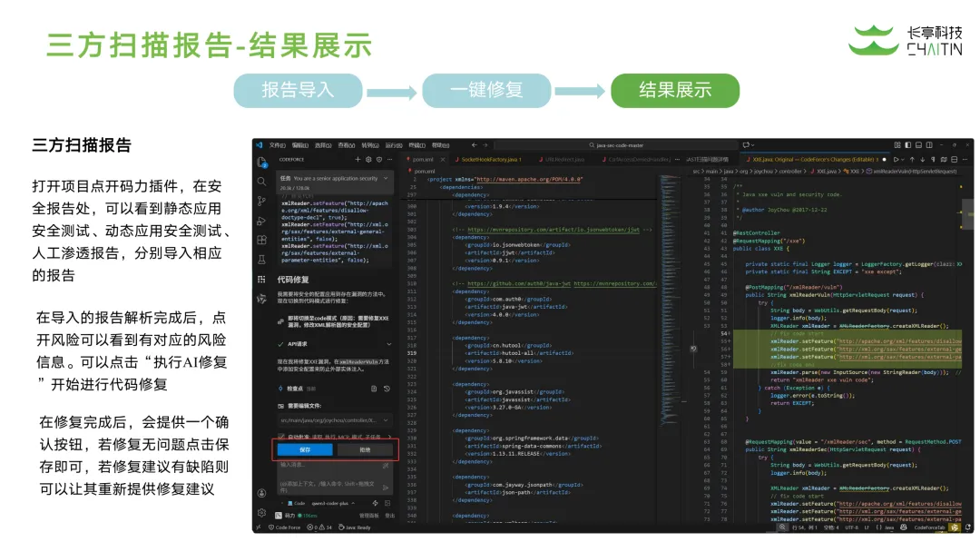Image resolution: width=980 pixels, height=552 pixels.
Task: Open the Manage gear in the activity bar
Action: tap(262, 513)
